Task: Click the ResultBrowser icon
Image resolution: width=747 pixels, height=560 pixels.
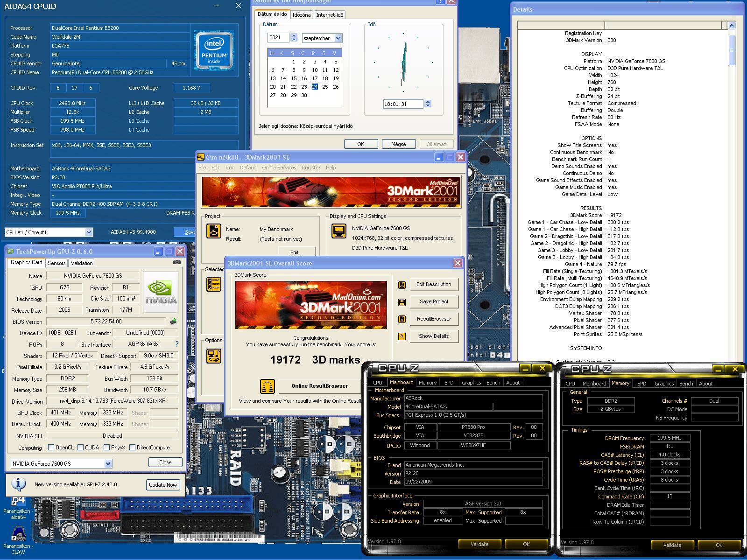Action: click(x=402, y=319)
